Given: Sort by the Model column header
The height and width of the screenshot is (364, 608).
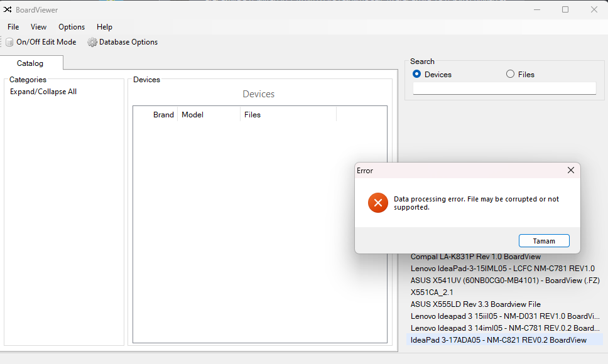Looking at the screenshot, I should tap(209, 115).
